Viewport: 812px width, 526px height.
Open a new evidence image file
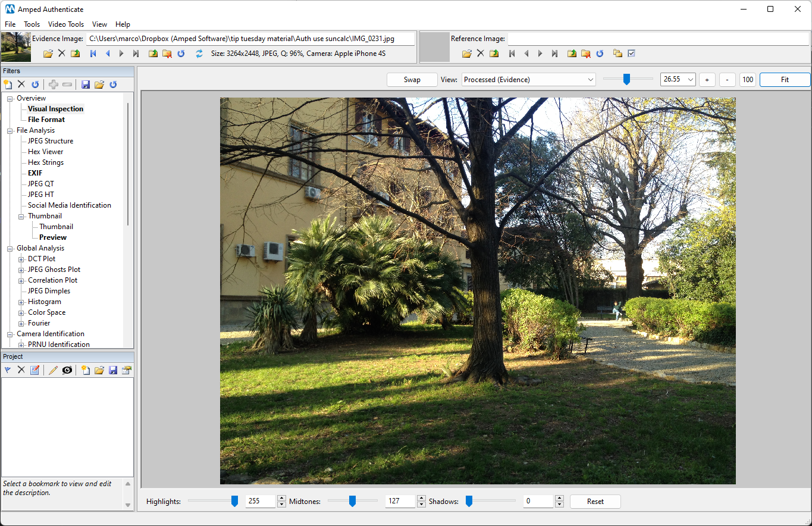click(48, 53)
